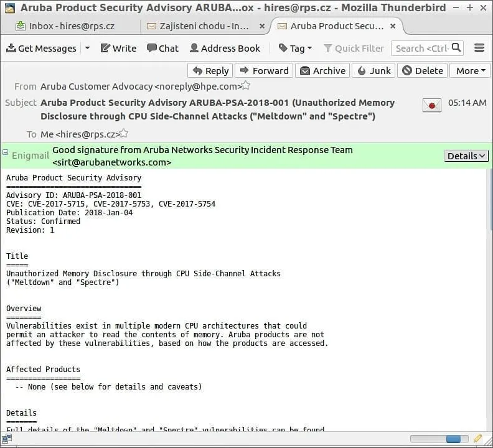Image resolution: width=493 pixels, height=448 pixels.
Task: Click the 05:14 AM timestamp
Action: tap(467, 103)
